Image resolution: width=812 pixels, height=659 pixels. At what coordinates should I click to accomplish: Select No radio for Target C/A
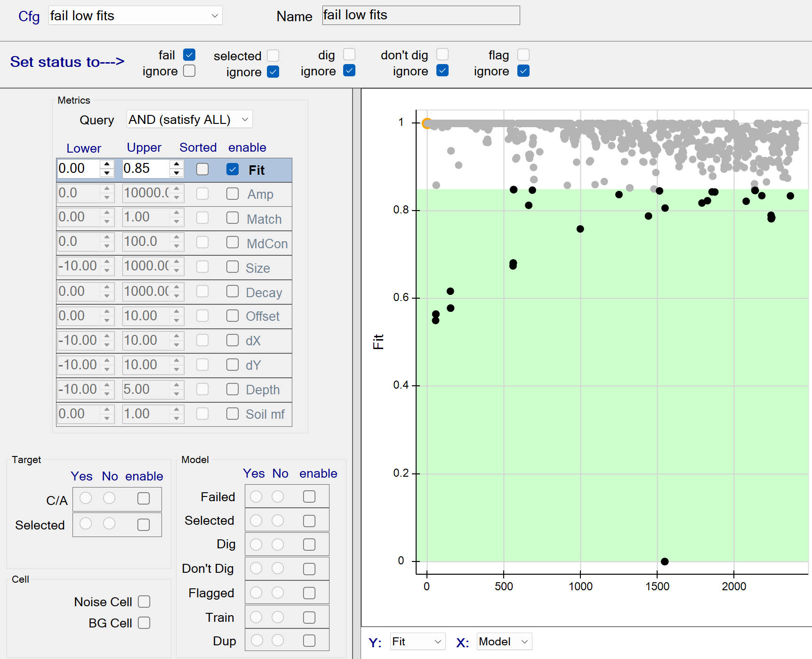tap(109, 498)
